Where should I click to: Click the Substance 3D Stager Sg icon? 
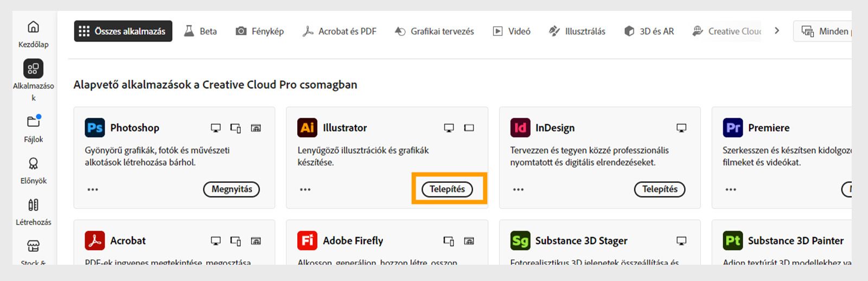click(520, 241)
